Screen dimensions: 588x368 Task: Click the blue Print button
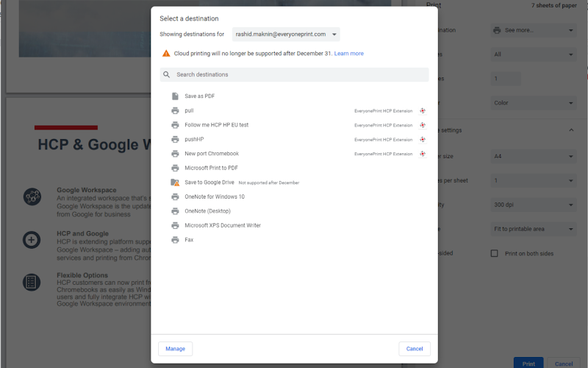[x=528, y=364]
